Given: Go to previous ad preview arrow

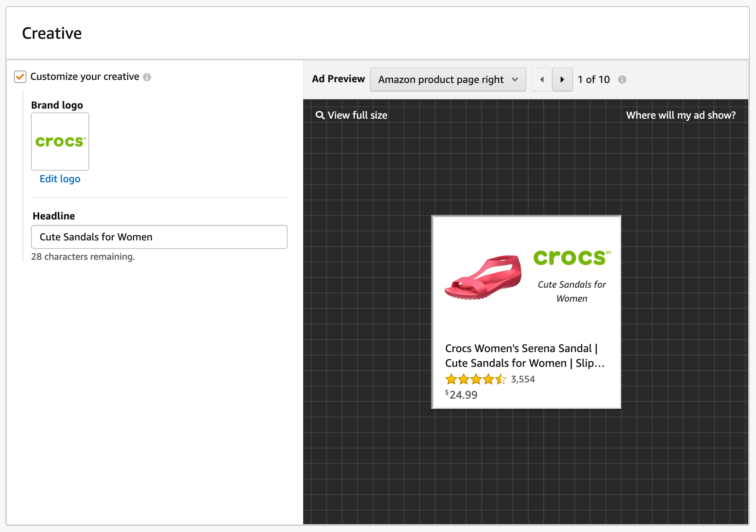Looking at the screenshot, I should [x=542, y=79].
